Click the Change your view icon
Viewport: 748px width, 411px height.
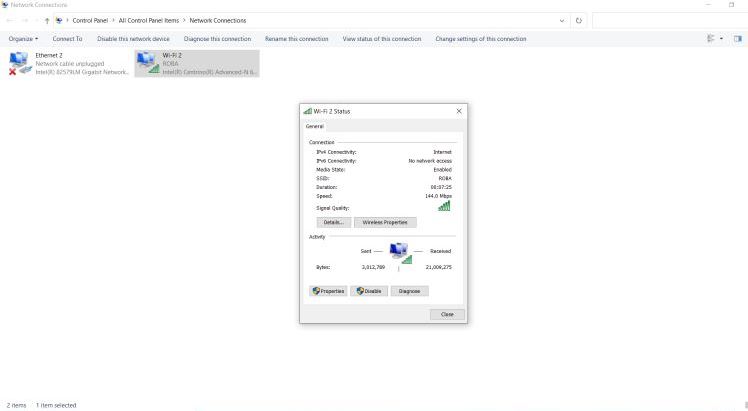tap(711, 39)
